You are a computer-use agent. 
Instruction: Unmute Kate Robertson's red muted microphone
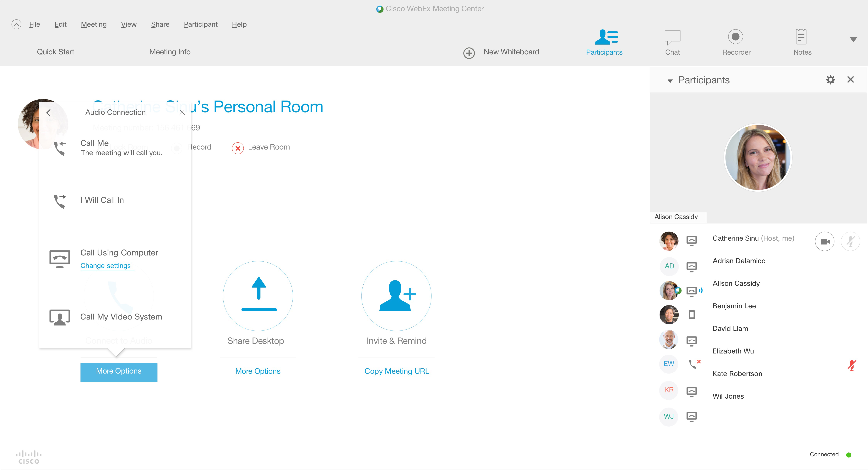[852, 365]
